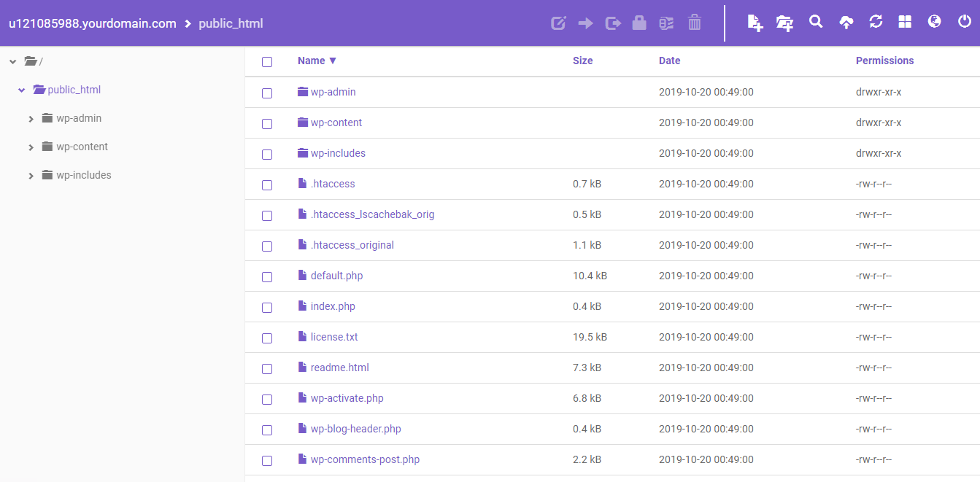Create a new file with the file-plus icon
This screenshot has height=482, width=980.
pyautogui.click(x=755, y=23)
